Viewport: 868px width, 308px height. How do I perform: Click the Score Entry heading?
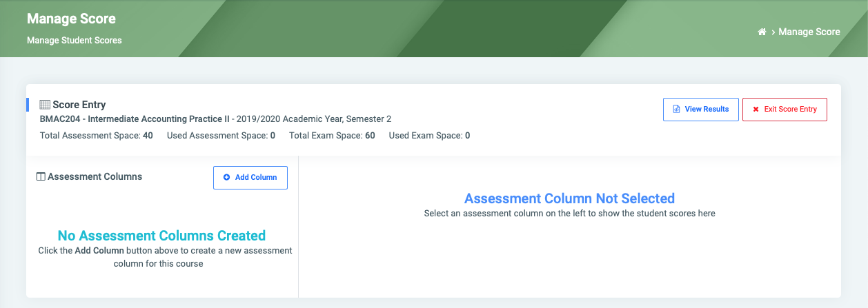(79, 105)
